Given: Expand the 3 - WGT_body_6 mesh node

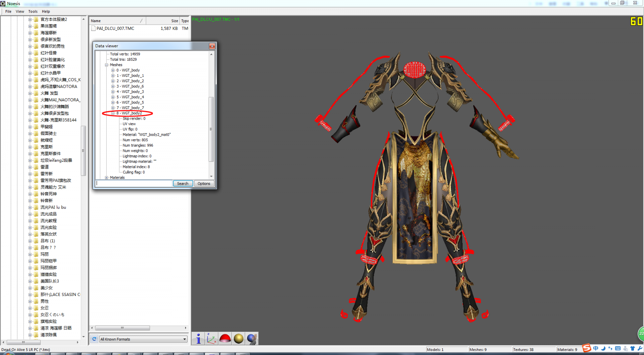Looking at the screenshot, I should [x=113, y=87].
